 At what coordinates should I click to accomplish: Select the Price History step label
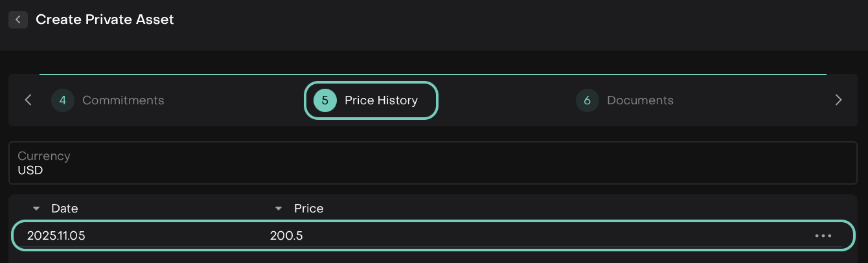point(381,100)
